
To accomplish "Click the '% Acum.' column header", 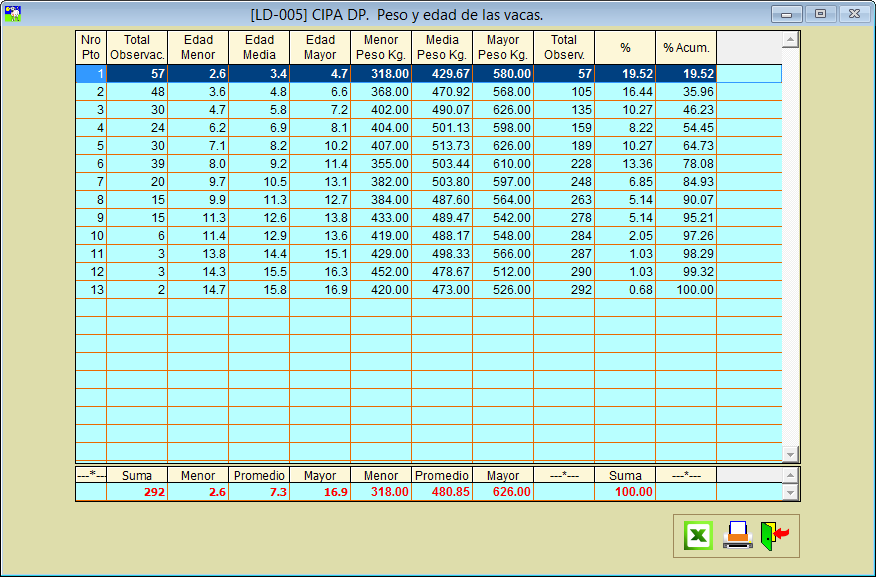I will (686, 47).
